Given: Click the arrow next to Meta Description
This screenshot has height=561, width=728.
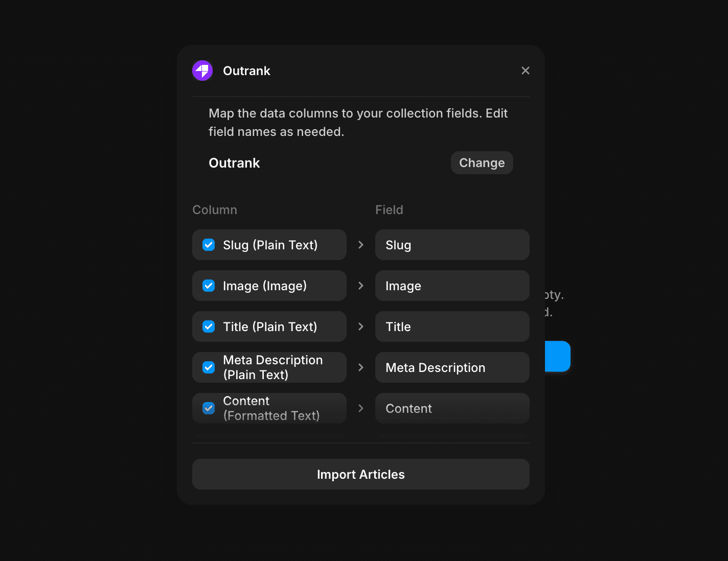Looking at the screenshot, I should pyautogui.click(x=361, y=367).
